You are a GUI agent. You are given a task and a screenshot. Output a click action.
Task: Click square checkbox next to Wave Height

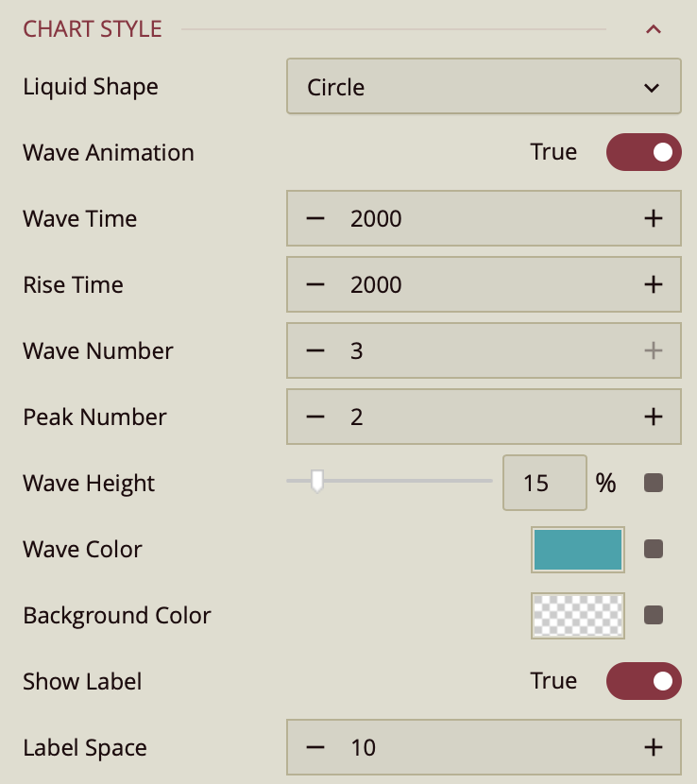tap(653, 484)
